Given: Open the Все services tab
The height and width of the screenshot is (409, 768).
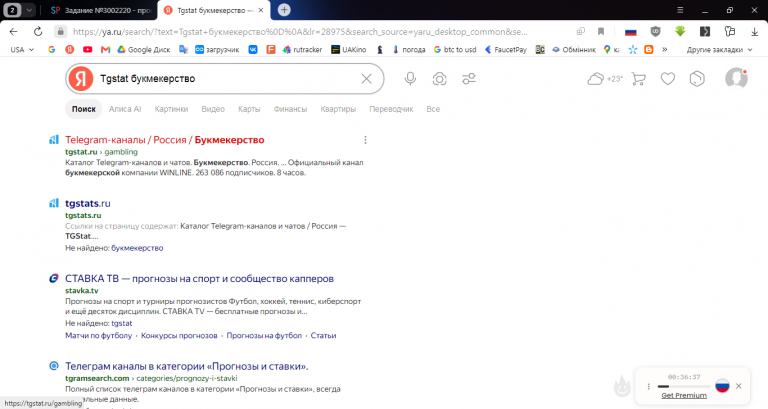Looking at the screenshot, I should (433, 109).
